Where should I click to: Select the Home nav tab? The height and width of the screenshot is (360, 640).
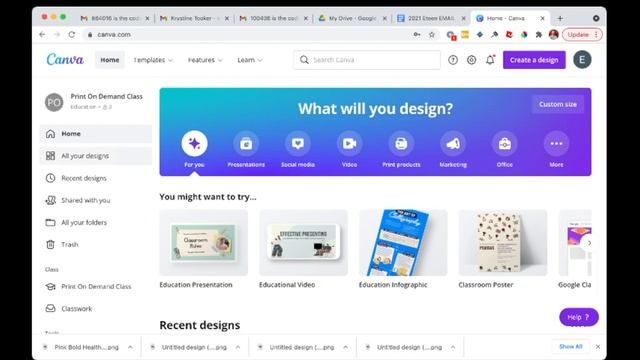click(x=110, y=60)
